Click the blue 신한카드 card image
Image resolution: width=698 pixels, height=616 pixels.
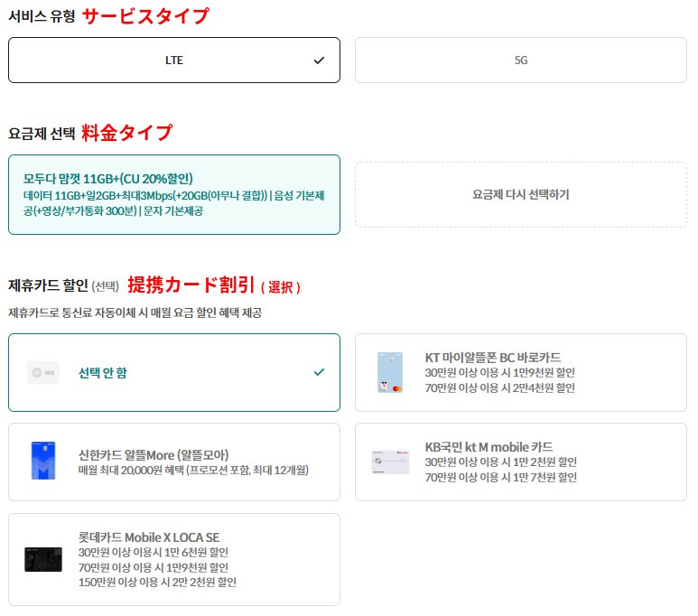[x=43, y=461]
